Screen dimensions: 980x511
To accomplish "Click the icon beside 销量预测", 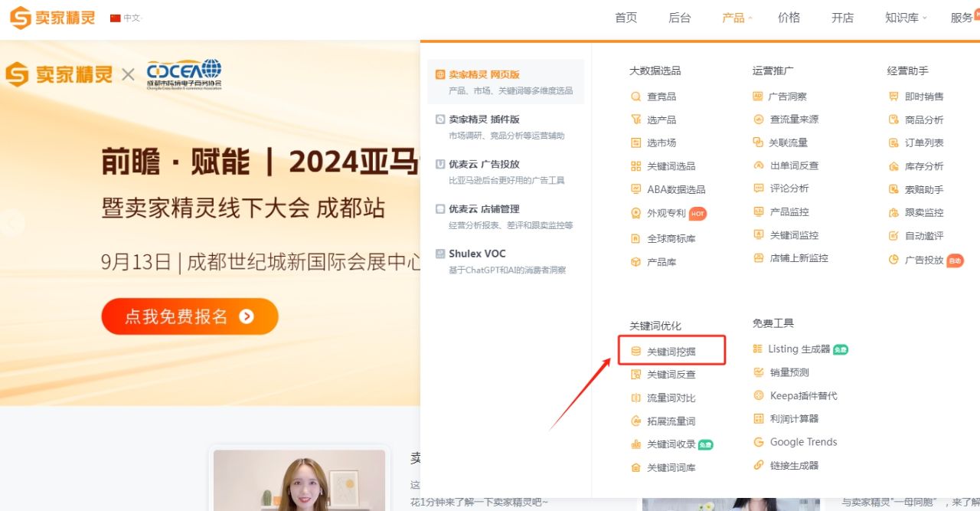I will 759,372.
